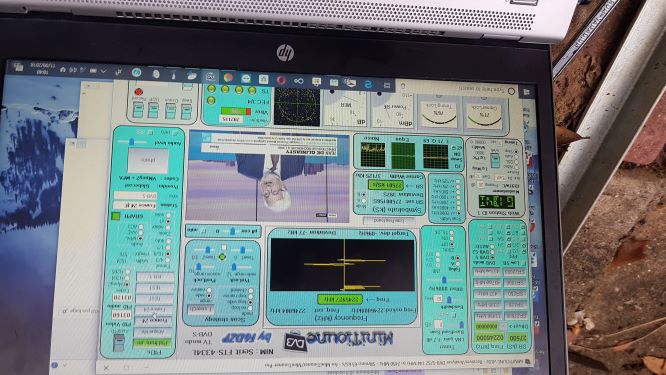
Task: Click the Photo button under Audio level
Action: (x=148, y=160)
